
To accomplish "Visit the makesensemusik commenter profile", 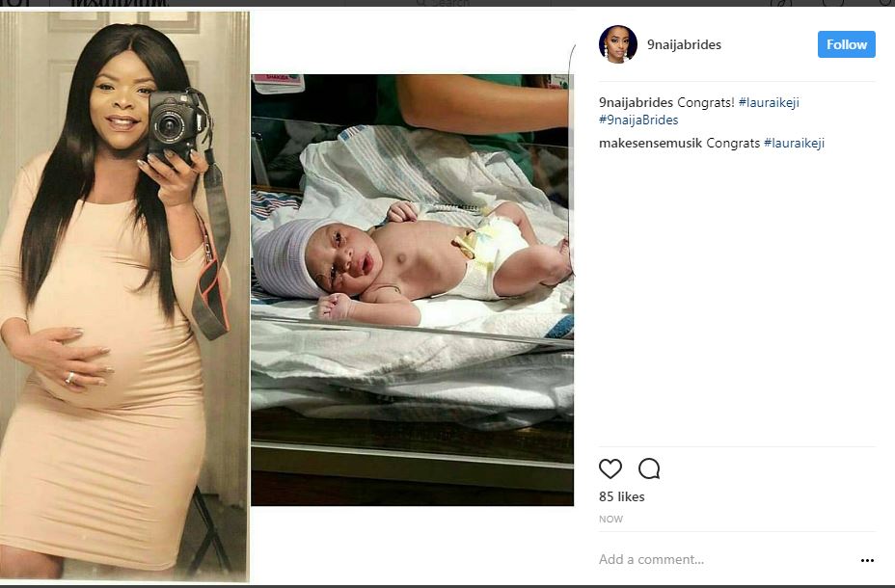I will (650, 144).
